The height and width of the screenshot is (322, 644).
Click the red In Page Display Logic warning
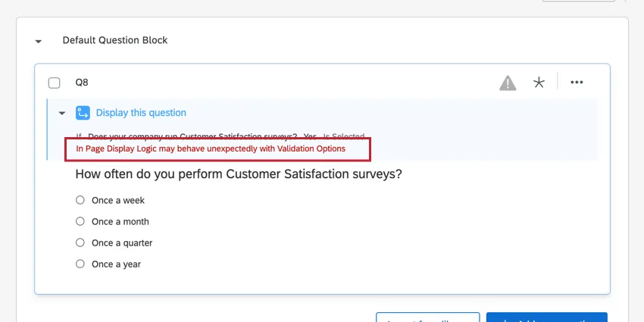pos(211,148)
